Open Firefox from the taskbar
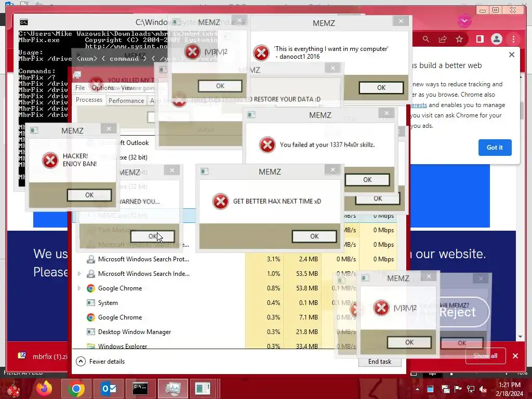 44,389
